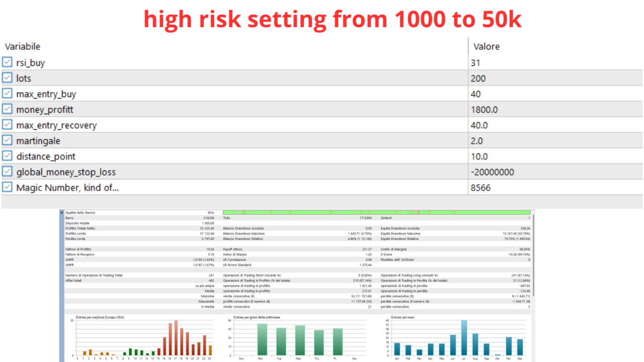This screenshot has height=362, width=644.
Task: Toggle max_entry_recovery checkbox
Action: pyautogui.click(x=7, y=125)
